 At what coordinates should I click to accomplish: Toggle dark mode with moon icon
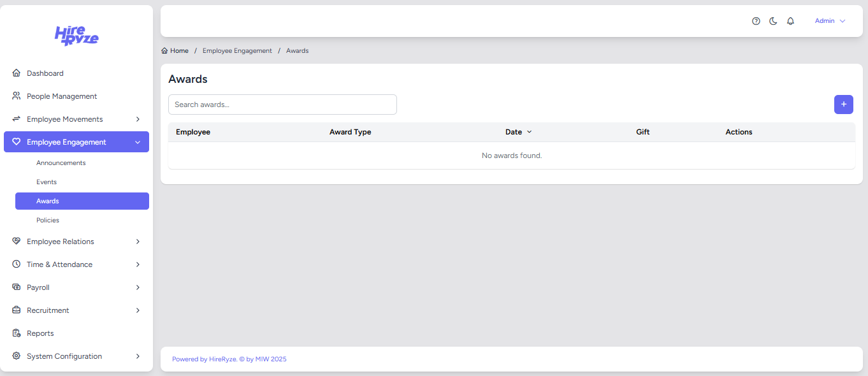click(773, 21)
